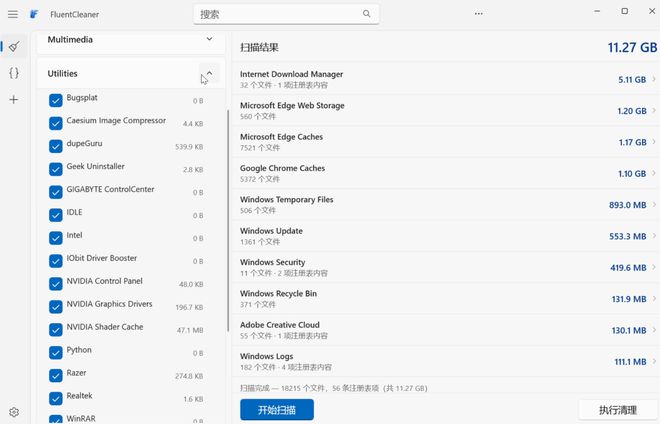
Task: Click the 539.9 KB dupeGuru size
Action: (x=189, y=147)
